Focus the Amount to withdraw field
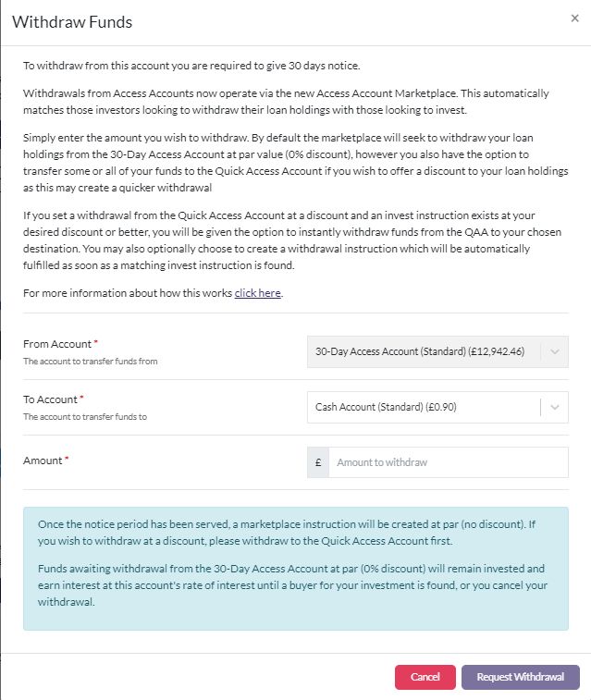591x700 pixels. (x=449, y=462)
